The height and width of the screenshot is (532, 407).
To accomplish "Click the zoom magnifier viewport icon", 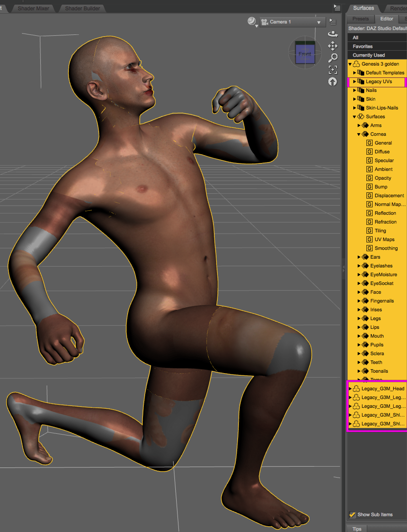I will pyautogui.click(x=333, y=58).
